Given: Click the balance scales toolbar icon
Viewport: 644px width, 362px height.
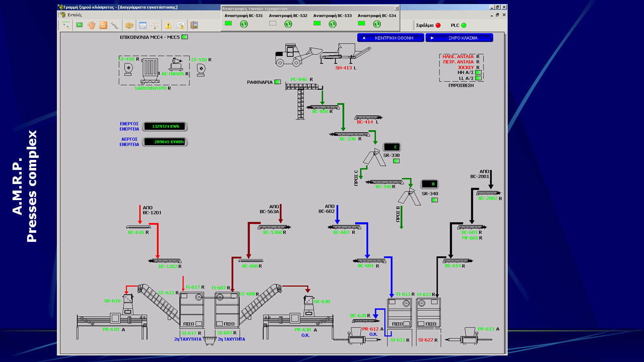Looking at the screenshot, I should 155,25.
